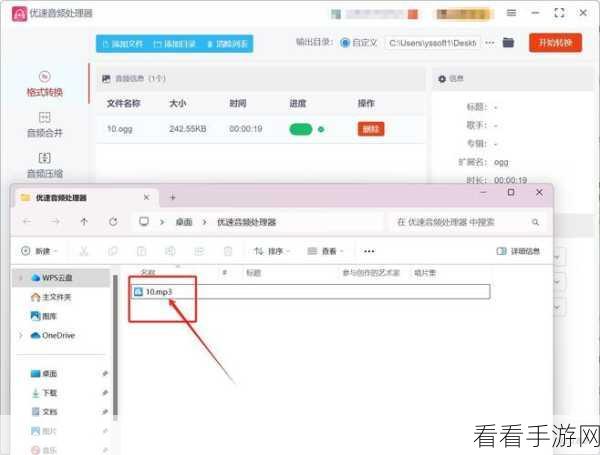Click the green status dot next to the progress bar
This screenshot has height=455, width=600.
pyautogui.click(x=321, y=129)
